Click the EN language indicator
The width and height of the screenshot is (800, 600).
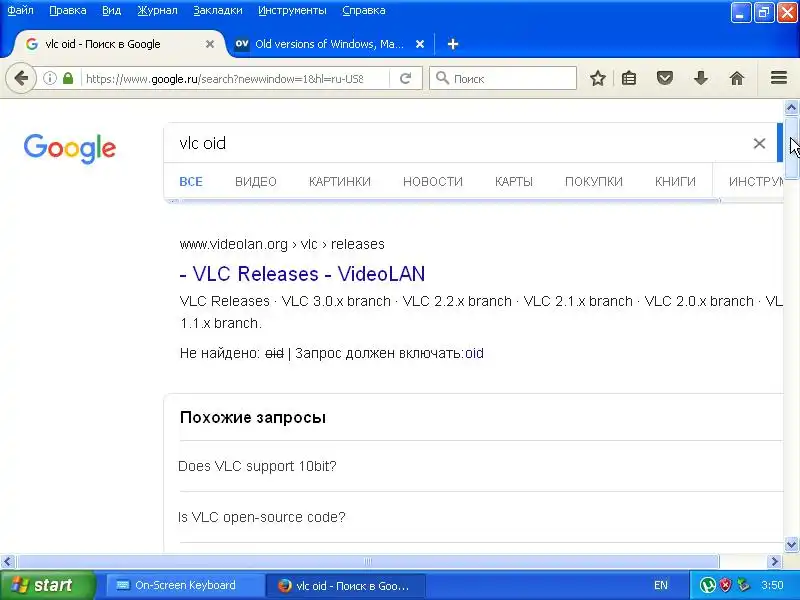(x=661, y=585)
